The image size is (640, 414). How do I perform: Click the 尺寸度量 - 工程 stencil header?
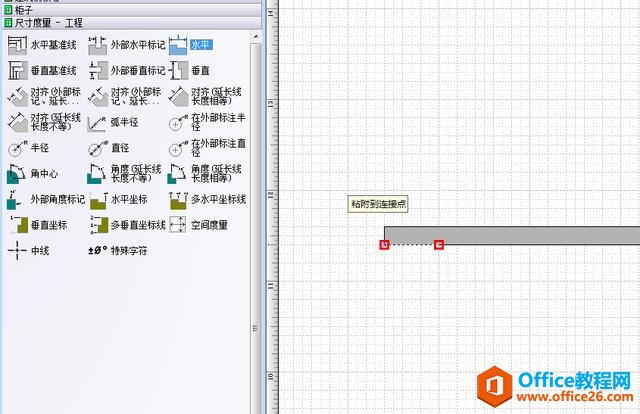131,23
